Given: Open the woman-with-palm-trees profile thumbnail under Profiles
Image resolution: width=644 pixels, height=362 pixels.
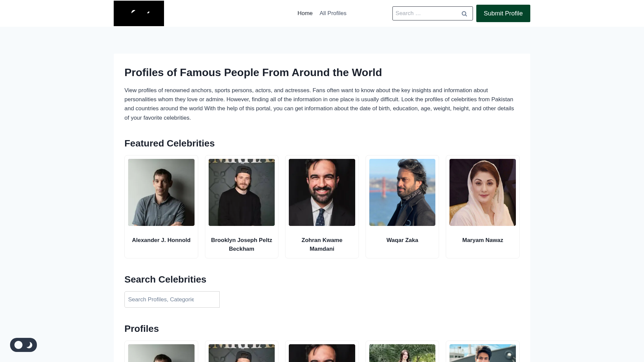Looking at the screenshot, I should [402, 353].
